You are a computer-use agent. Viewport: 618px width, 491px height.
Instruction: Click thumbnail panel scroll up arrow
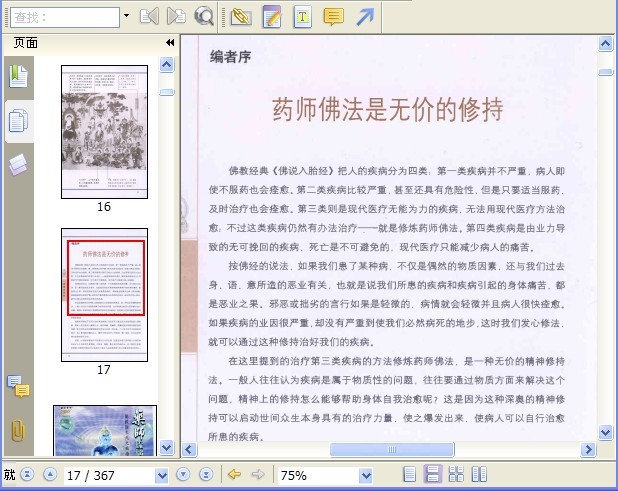(167, 64)
